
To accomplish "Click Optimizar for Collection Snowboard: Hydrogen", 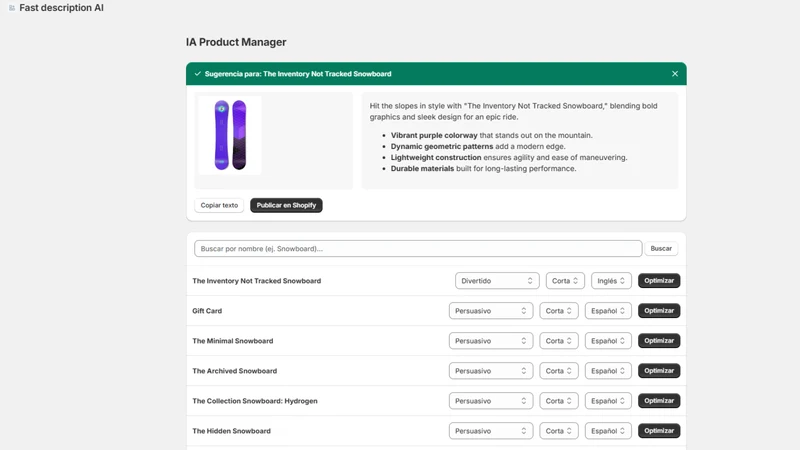I will pos(659,401).
